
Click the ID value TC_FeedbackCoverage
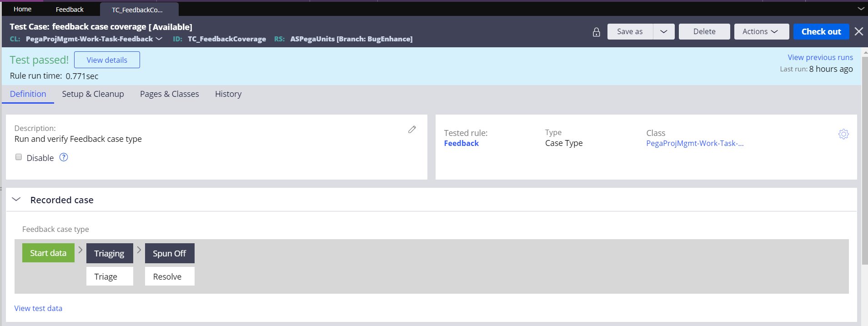[227, 39]
